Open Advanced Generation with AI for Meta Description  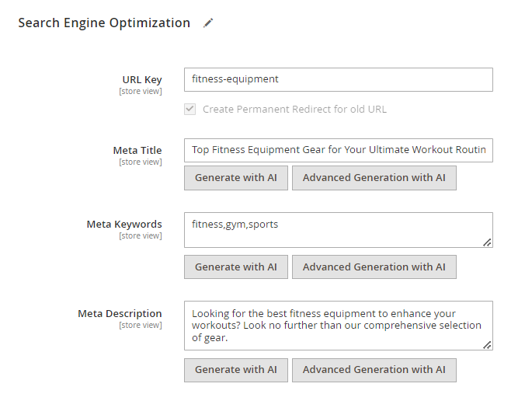coord(374,370)
